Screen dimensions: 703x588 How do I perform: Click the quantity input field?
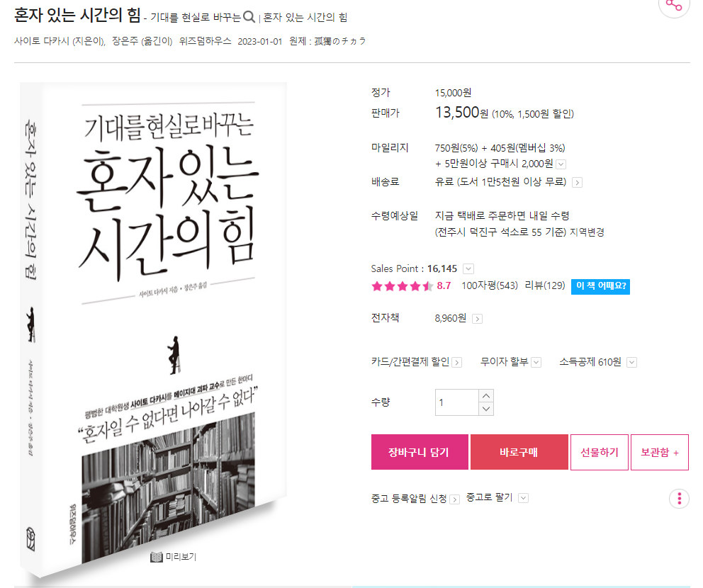coord(457,402)
